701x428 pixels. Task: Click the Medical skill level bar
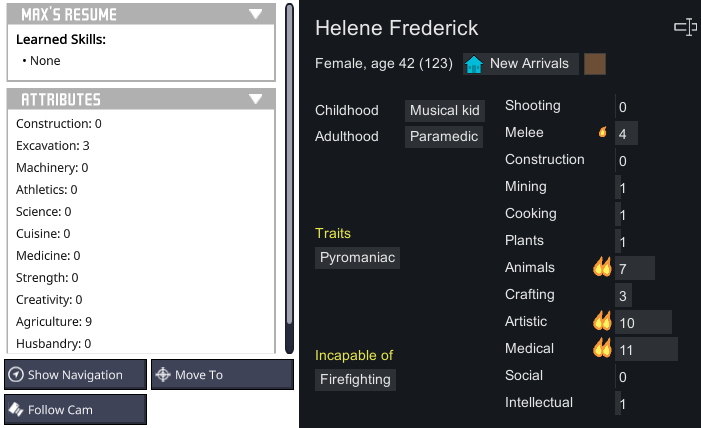pos(646,349)
